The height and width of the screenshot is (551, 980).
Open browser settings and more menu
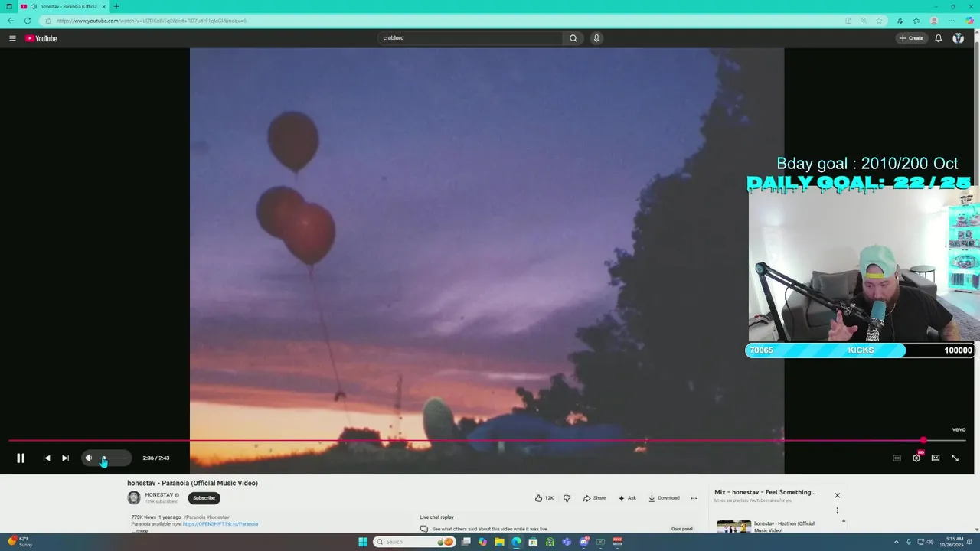(952, 21)
